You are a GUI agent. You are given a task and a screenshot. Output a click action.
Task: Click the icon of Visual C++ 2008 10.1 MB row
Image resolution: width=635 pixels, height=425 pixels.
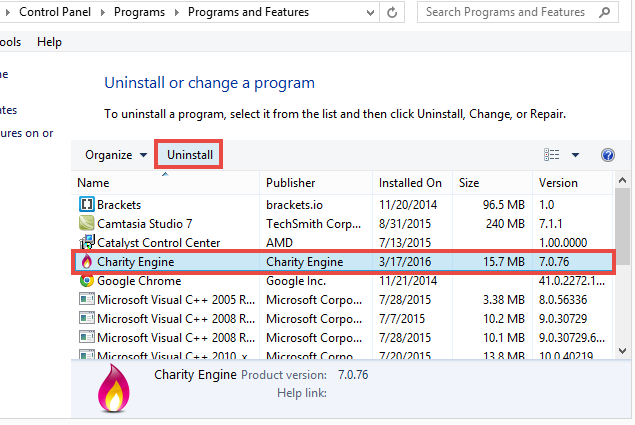(87, 337)
